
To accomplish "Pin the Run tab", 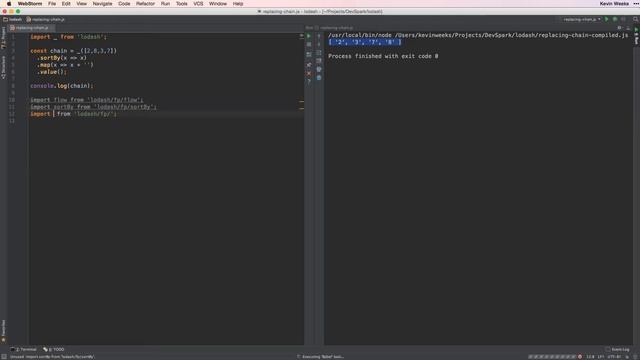I will (309, 65).
